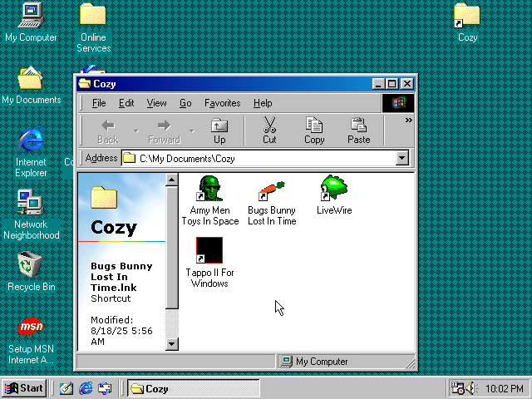
Task: Click the Cozy taskbar button
Action: point(192,388)
